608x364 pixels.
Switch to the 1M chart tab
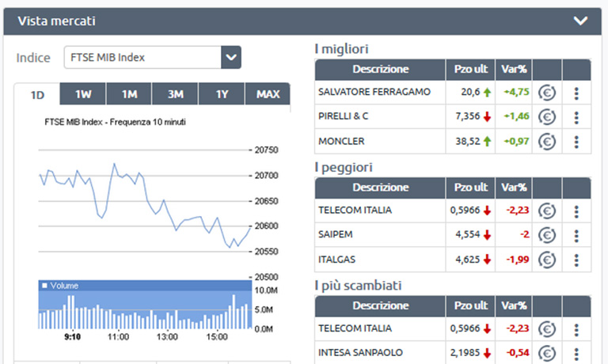(129, 94)
